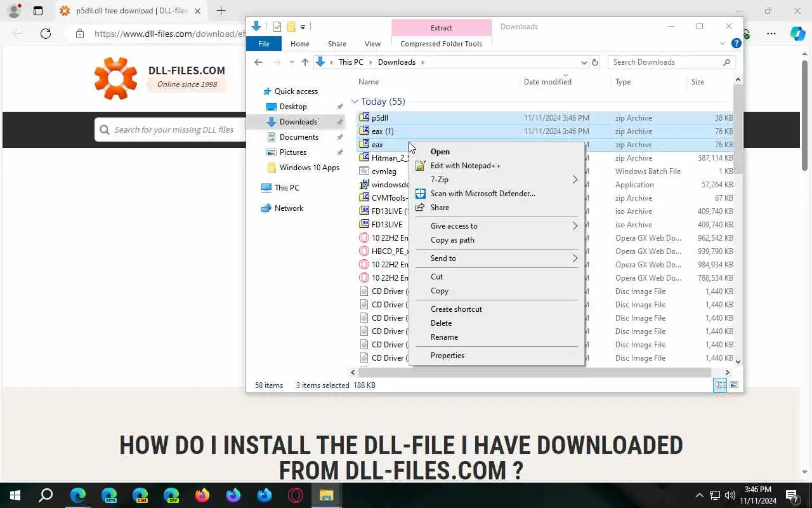Open Desktop in the navigation pane
The width and height of the screenshot is (812, 508).
[293, 107]
